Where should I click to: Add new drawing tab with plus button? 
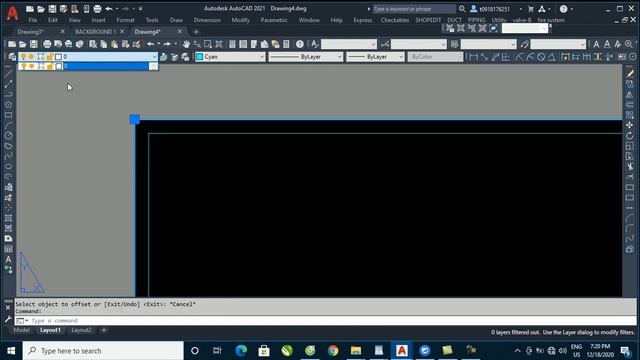pyautogui.click(x=196, y=31)
